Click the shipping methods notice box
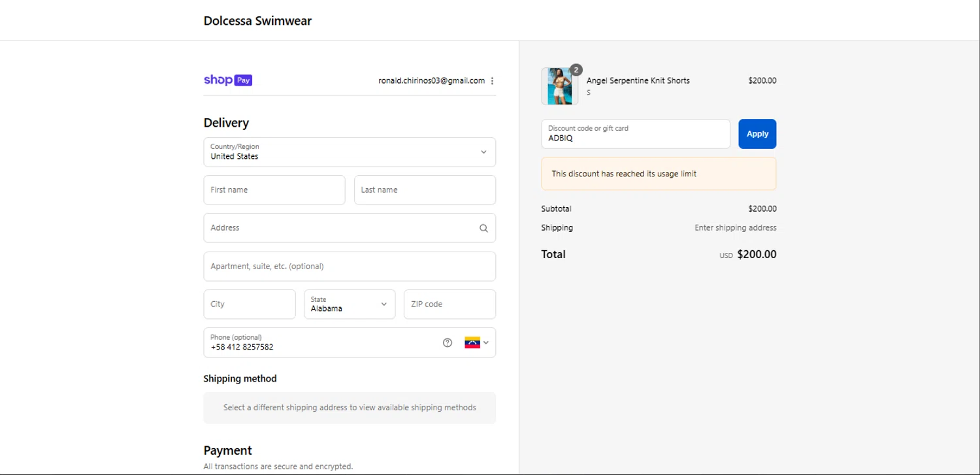 (x=350, y=408)
